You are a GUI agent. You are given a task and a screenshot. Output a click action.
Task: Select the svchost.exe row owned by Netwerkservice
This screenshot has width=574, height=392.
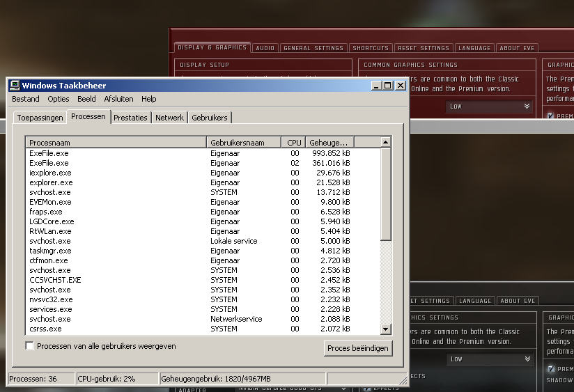[x=203, y=319]
